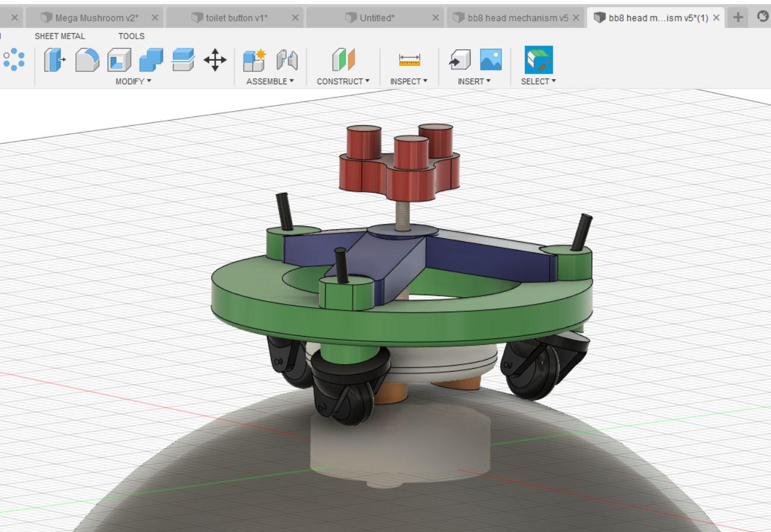Create a New Component from the Assemble group
The height and width of the screenshot is (532, 771).
(x=254, y=61)
